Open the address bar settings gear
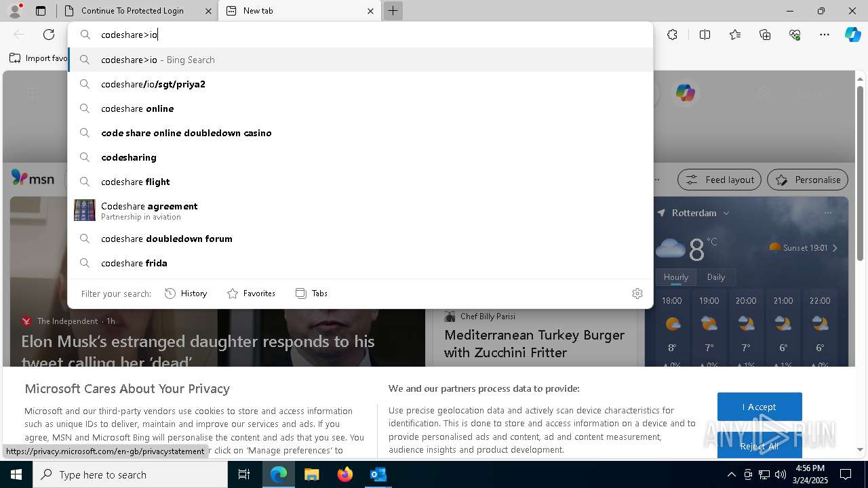The width and height of the screenshot is (868, 488). tap(637, 293)
